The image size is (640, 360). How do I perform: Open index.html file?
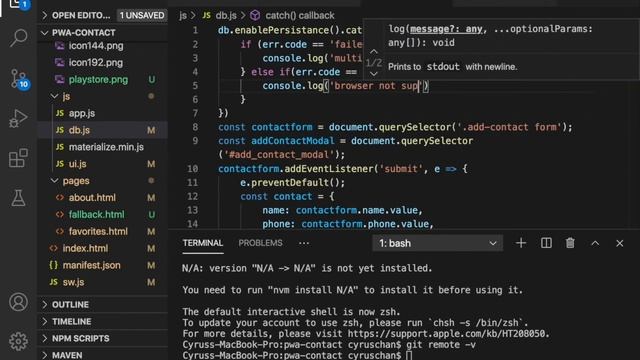[85, 248]
